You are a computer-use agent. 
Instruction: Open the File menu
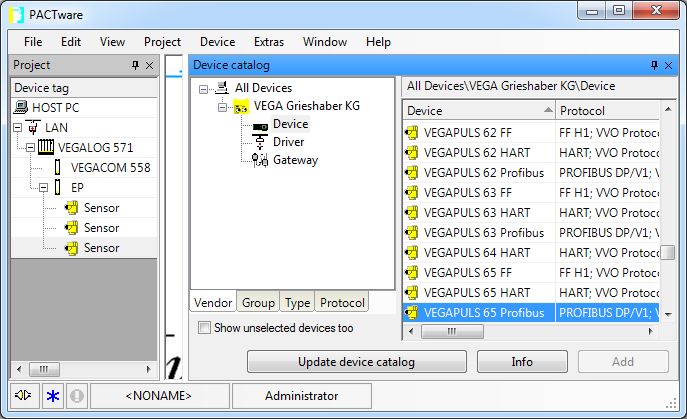coord(33,42)
